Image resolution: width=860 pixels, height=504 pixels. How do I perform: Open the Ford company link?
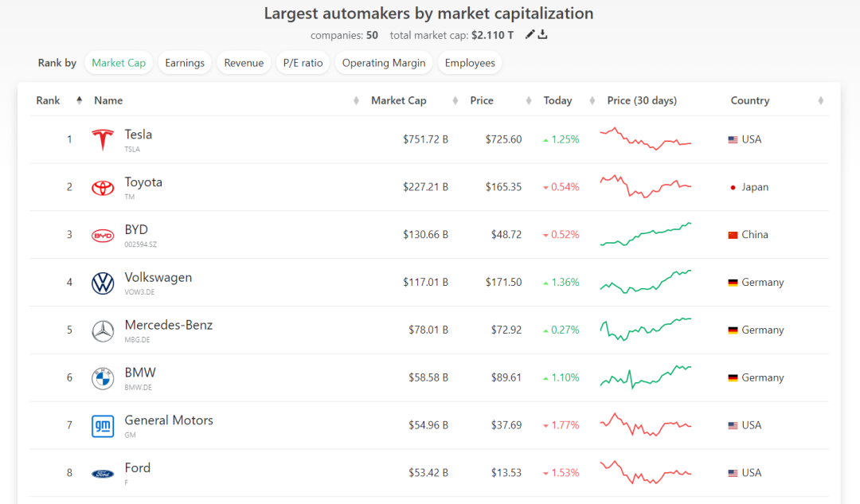click(x=138, y=468)
